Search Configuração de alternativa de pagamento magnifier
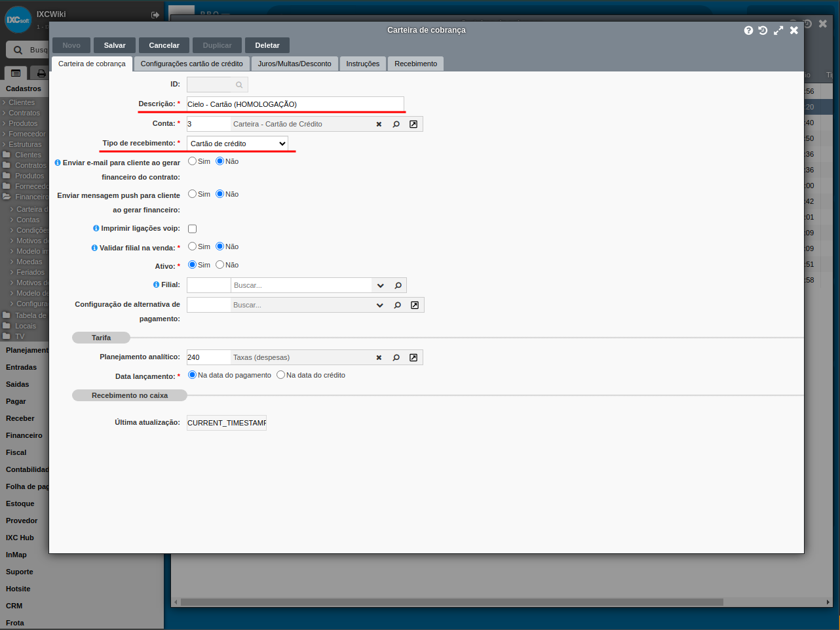Screen dimensions: 840x630 pos(397,305)
